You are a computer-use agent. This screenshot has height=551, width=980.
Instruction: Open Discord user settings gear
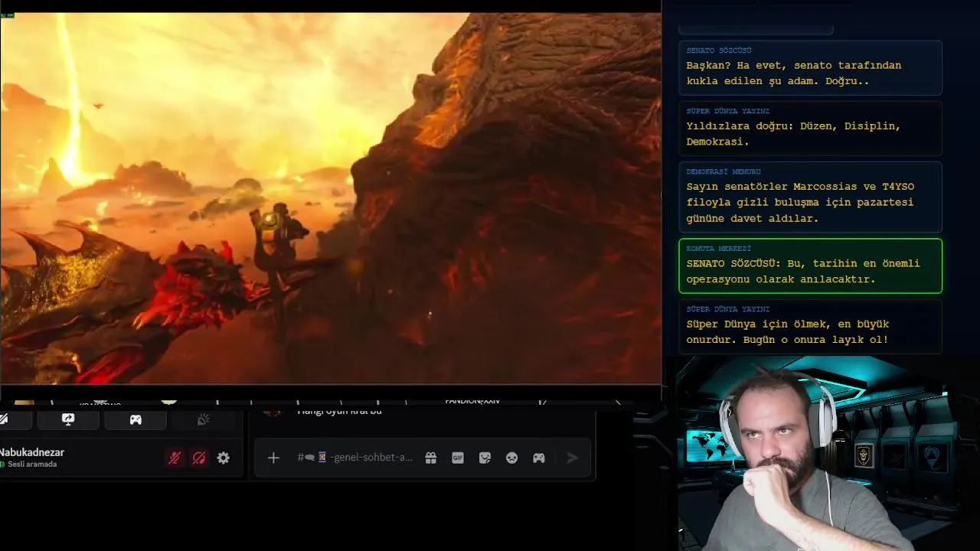click(223, 458)
